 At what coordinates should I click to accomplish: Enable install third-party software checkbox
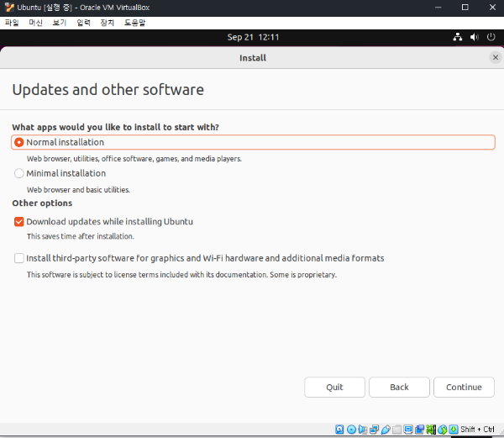19,258
